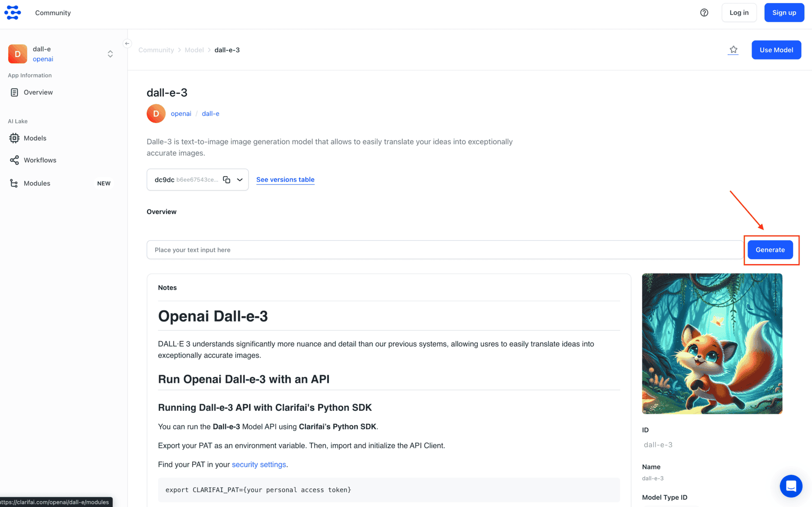812x507 pixels.
Task: Click the orange D app avatar in sidebar
Action: 18,54
